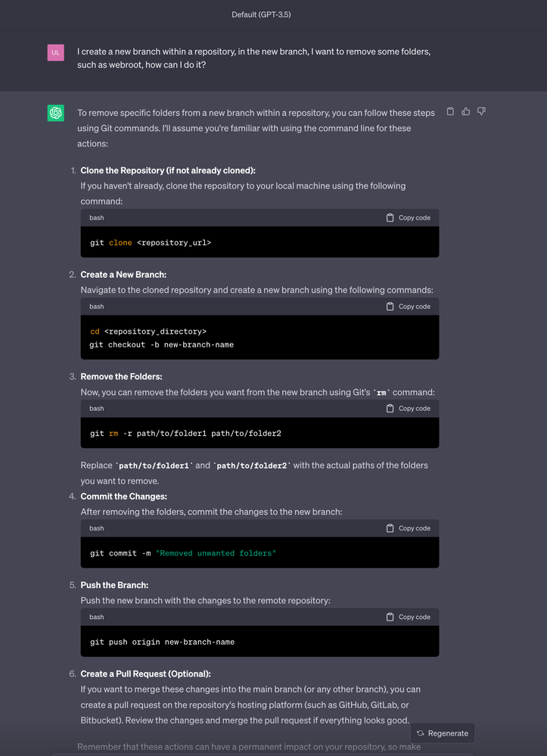The height and width of the screenshot is (756, 547).
Task: Click the thumbs-down icon below the response
Action: tap(481, 110)
